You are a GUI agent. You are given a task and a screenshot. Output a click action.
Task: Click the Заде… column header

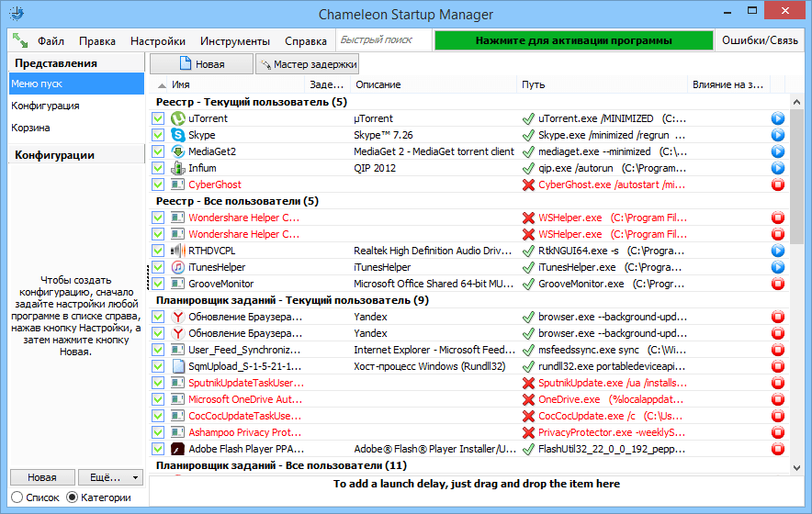[x=327, y=84]
